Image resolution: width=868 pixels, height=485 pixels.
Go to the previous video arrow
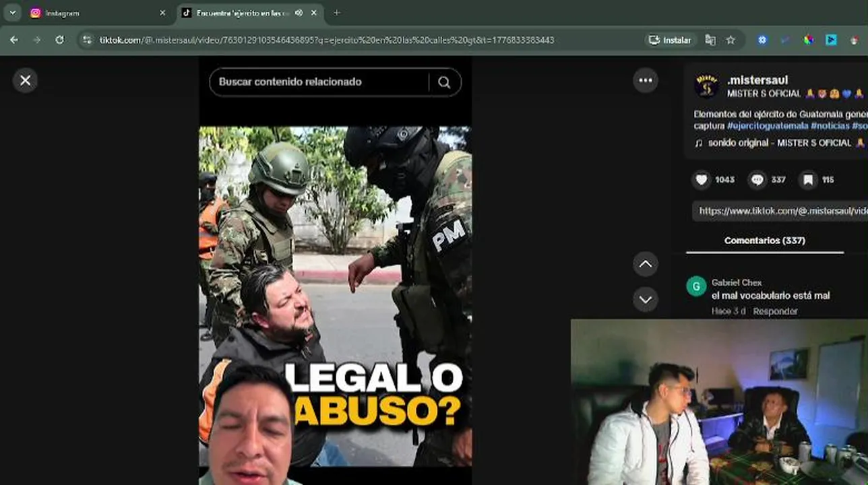645,264
